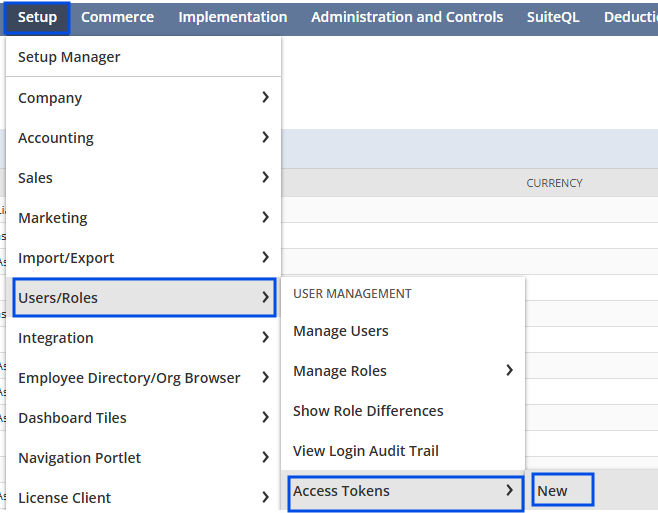
Task: Choose Show Role Differences entry
Action: pyautogui.click(x=403, y=411)
